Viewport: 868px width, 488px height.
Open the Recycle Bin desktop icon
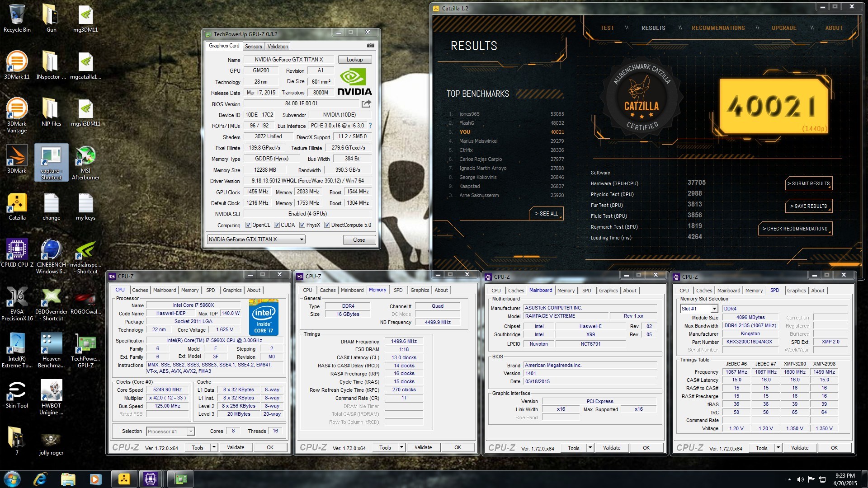tap(17, 18)
